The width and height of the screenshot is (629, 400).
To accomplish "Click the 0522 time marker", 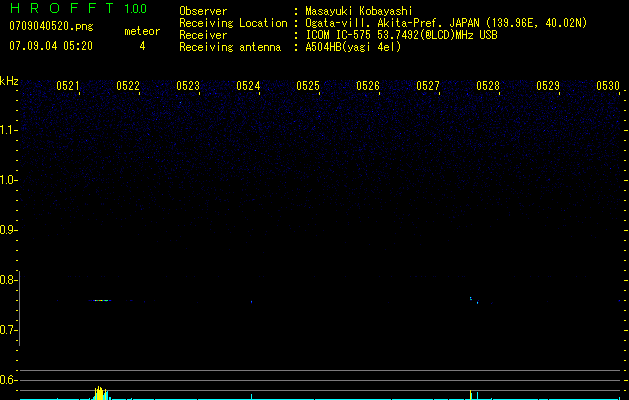I will tap(128, 86).
